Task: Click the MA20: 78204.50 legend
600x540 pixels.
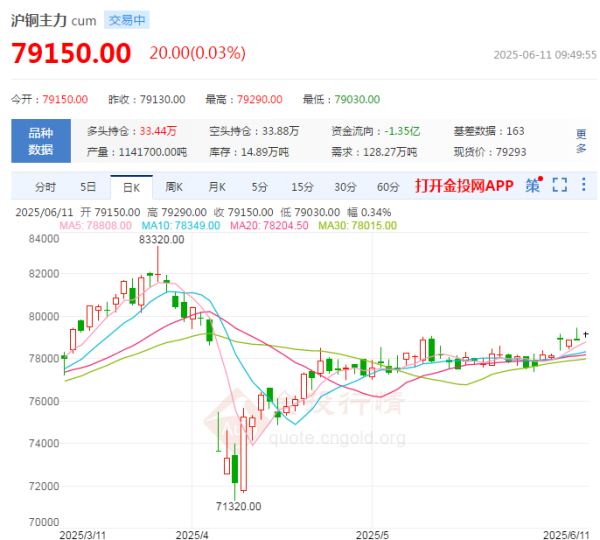Action: tap(269, 225)
